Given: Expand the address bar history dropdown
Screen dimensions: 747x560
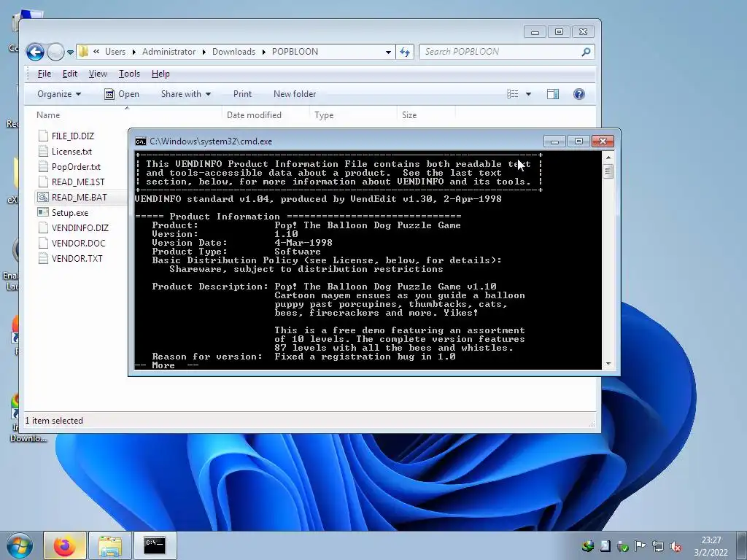Looking at the screenshot, I should click(388, 52).
